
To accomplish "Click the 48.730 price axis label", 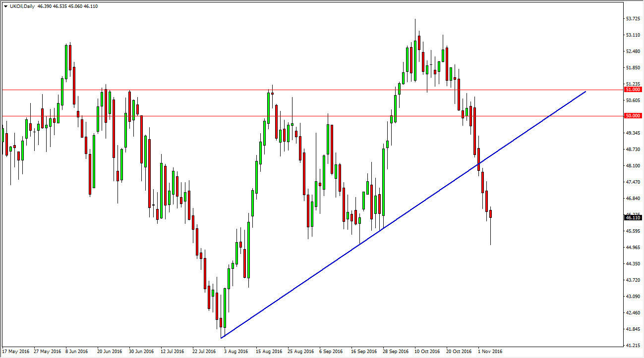I will pos(634,150).
